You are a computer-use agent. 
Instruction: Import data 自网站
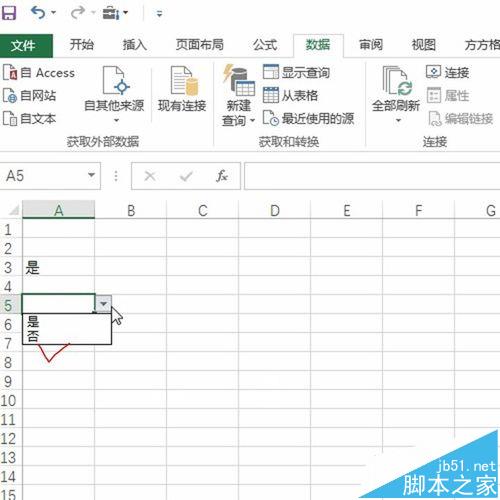(29, 96)
